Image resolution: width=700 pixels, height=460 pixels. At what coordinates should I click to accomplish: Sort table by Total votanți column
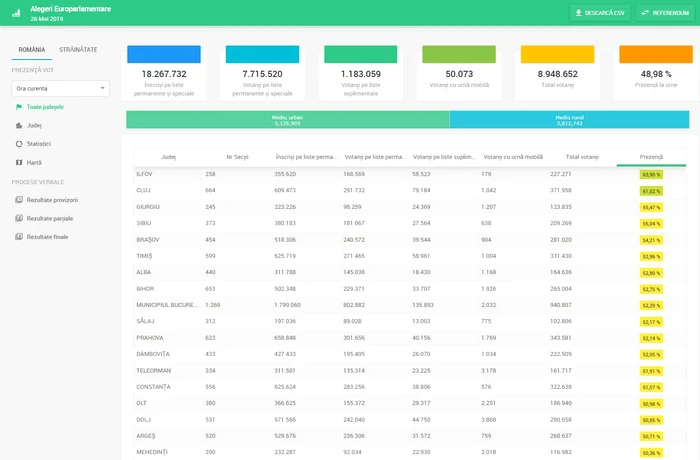coord(581,157)
